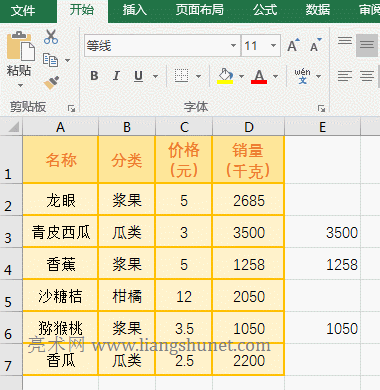Expand fill color palette arrow
Viewport: 380px width, 390px height.
[x=241, y=76]
